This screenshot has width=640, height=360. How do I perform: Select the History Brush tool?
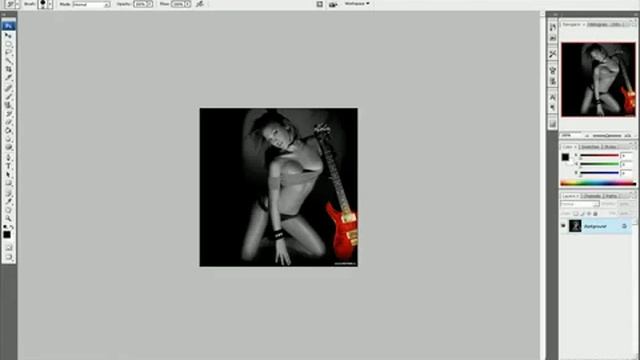tap(8, 113)
